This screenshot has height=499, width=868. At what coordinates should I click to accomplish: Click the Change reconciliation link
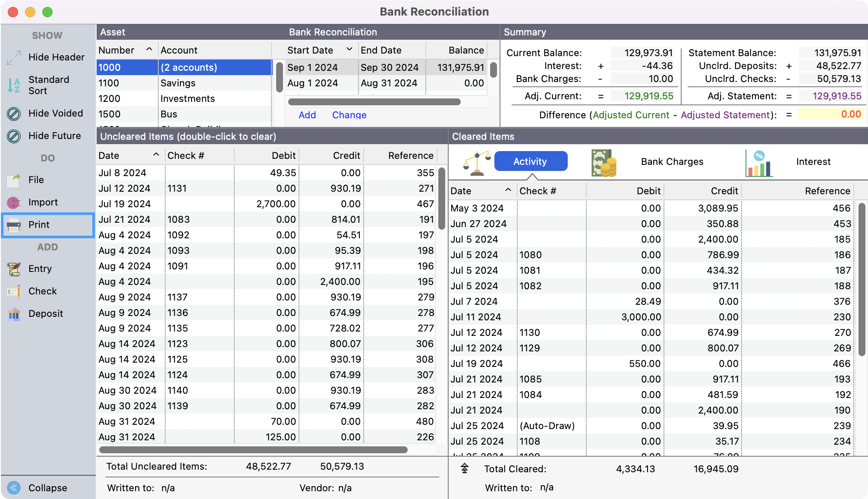349,115
